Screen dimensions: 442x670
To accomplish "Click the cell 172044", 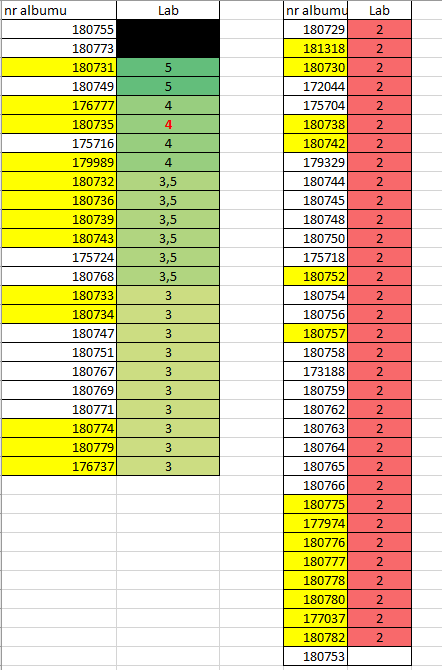I will coord(316,86).
